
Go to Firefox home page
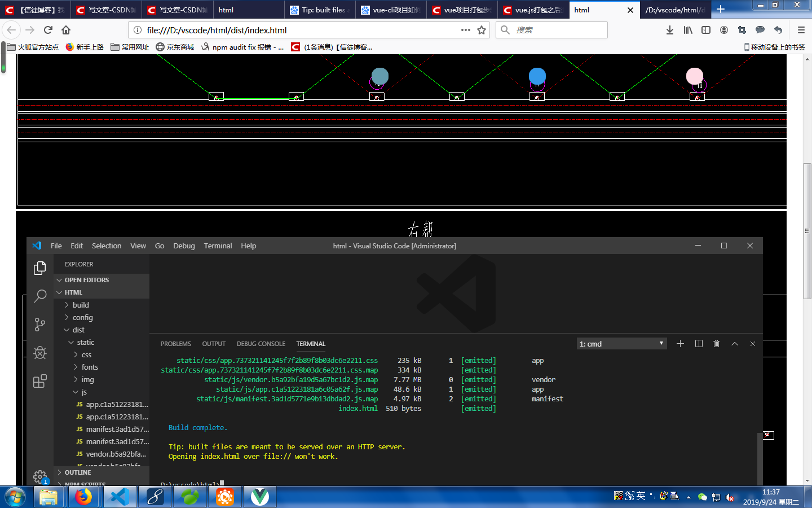[66, 30]
